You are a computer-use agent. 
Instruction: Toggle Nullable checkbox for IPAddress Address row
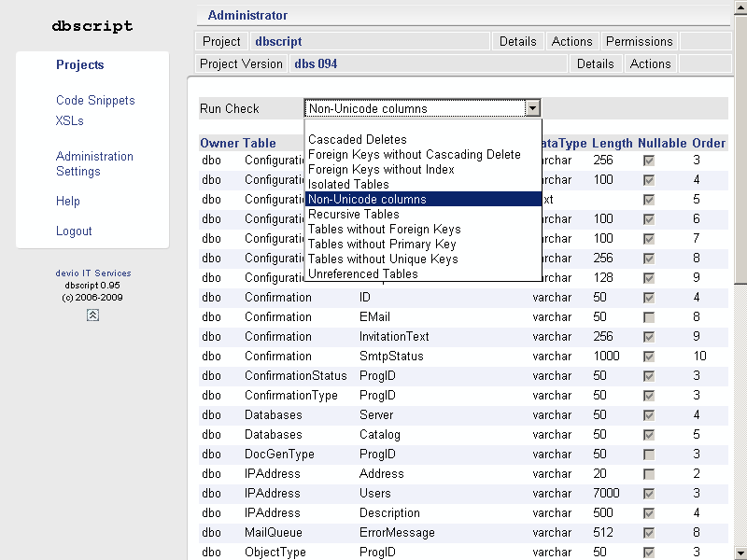click(x=648, y=474)
